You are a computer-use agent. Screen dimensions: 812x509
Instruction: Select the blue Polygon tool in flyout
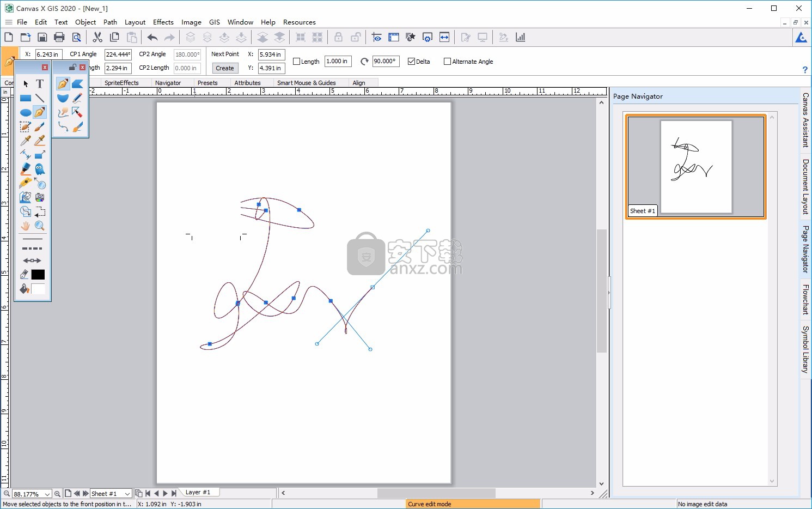[x=77, y=84]
